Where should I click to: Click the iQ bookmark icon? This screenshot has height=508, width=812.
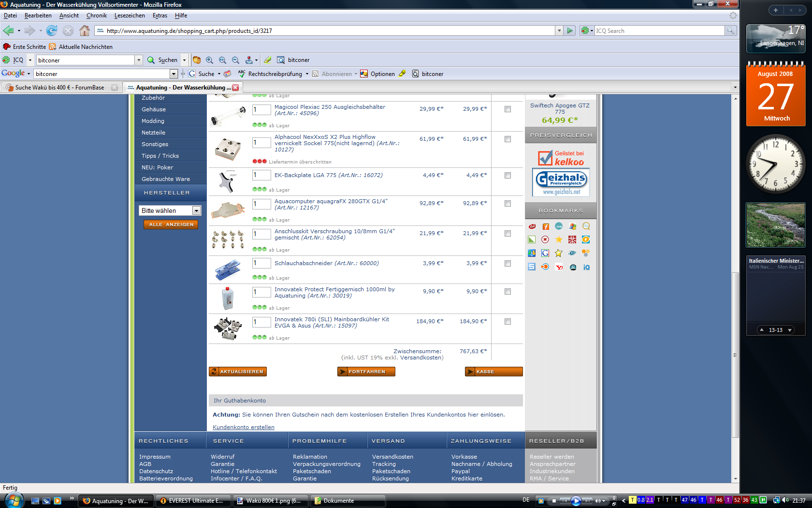click(586, 267)
